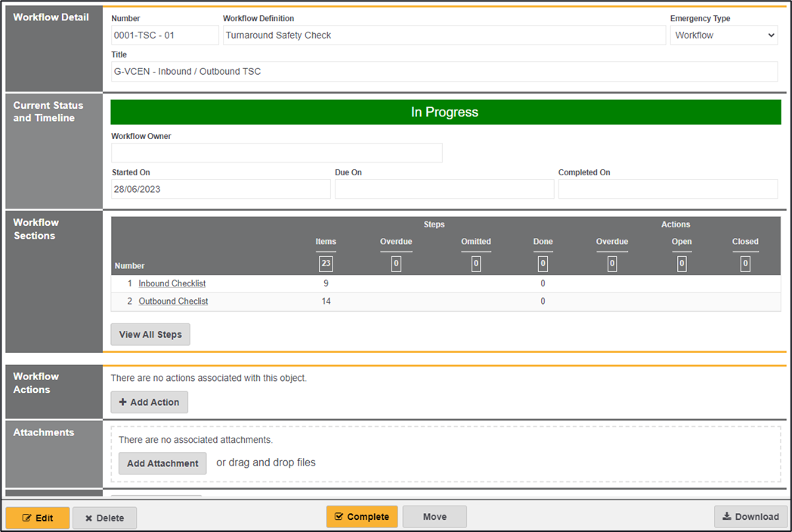
Task: Click the green In Progress status bar
Action: coord(445,112)
